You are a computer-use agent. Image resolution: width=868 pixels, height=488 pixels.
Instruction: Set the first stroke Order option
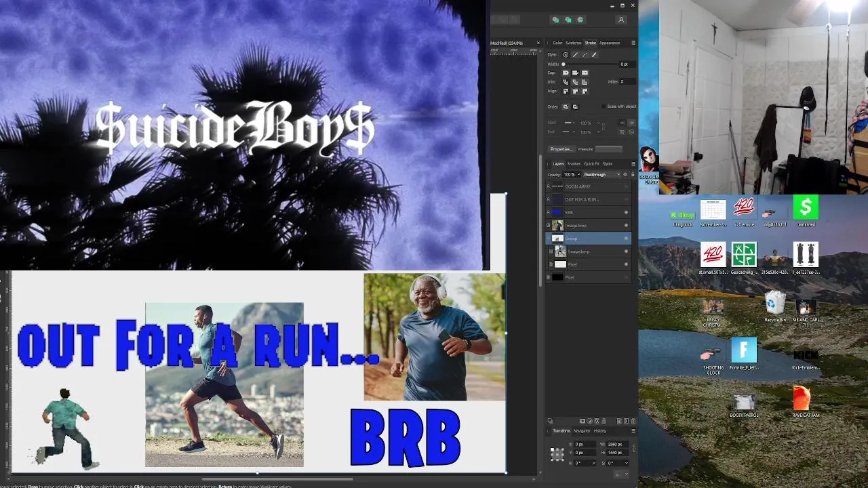(x=566, y=106)
